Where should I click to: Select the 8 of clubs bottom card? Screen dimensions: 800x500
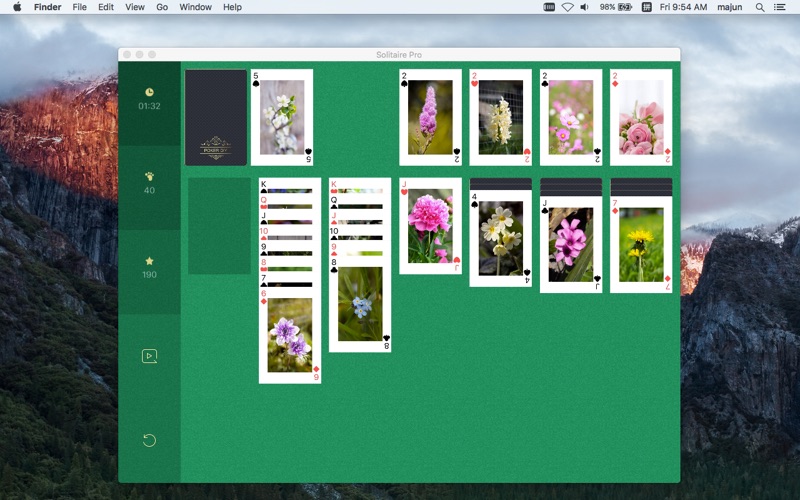pos(360,305)
